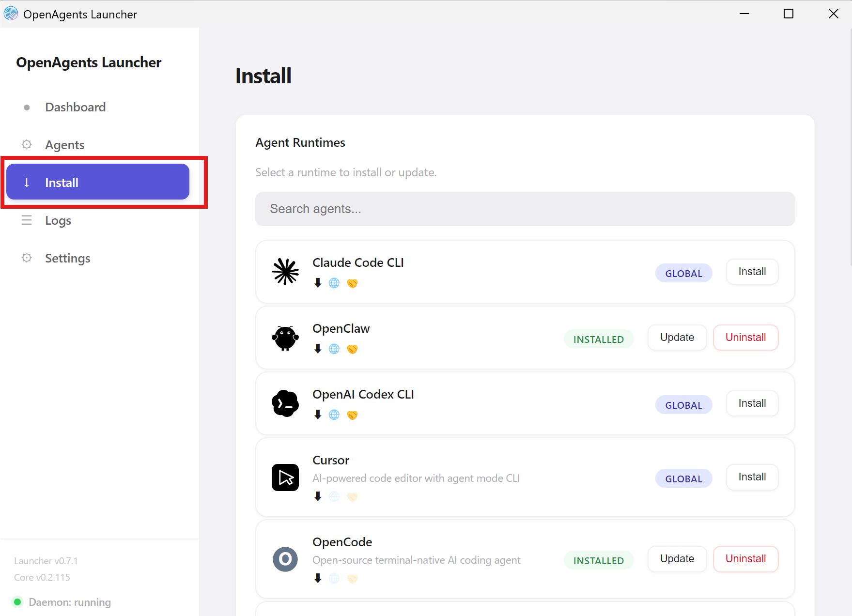Screen dimensions: 852x616
Task: Click the globe icon under OpenClaw
Action: tap(334, 349)
